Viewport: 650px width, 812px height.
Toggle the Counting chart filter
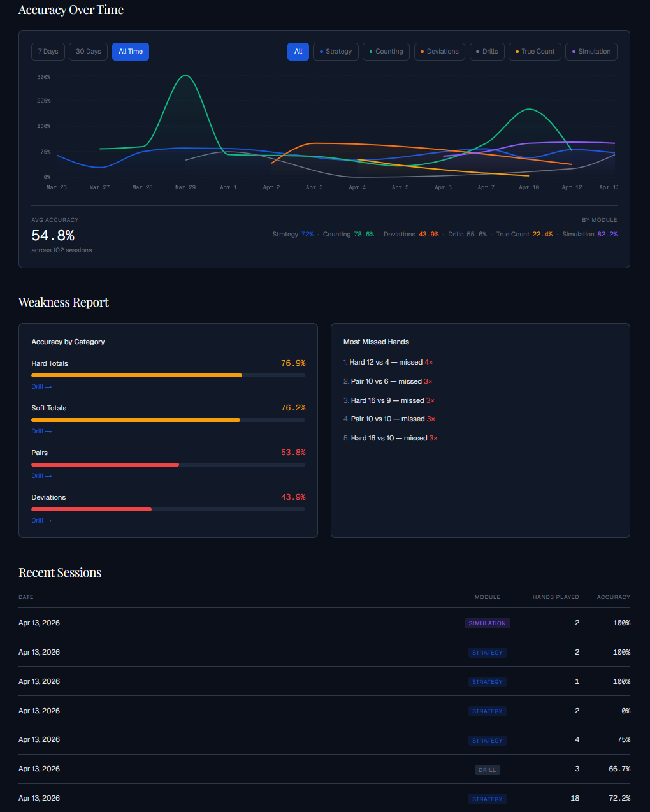(x=386, y=52)
